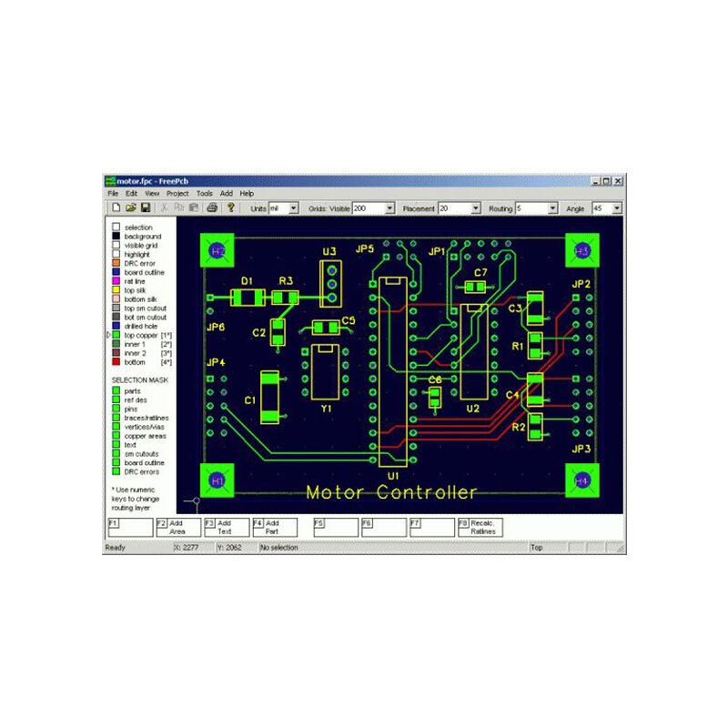Image resolution: width=728 pixels, height=728 pixels.
Task: Toggle parts in the selection mask
Action: (116, 391)
